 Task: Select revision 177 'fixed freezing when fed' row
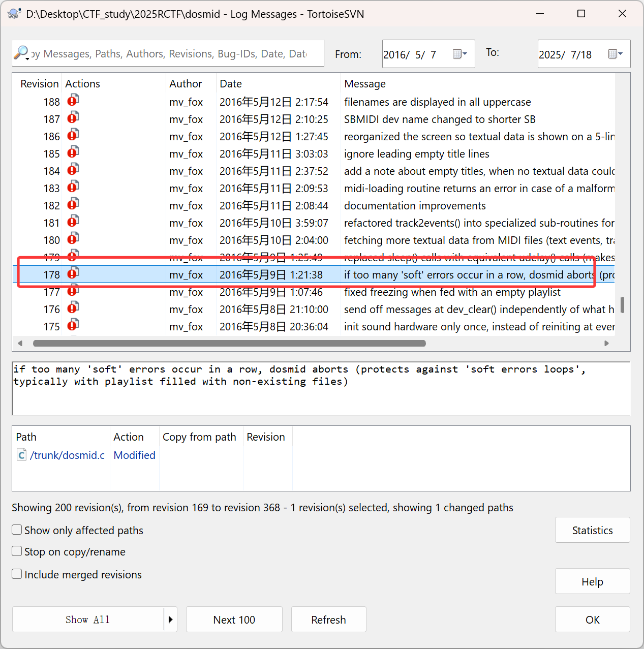tap(314, 292)
